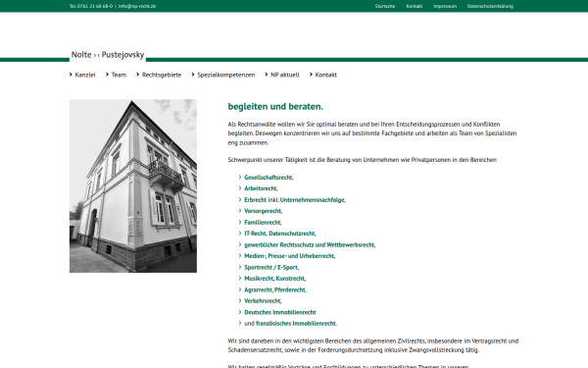Screen dimensions: 588x368
Task: Open the Impressum link
Action: 445,6
